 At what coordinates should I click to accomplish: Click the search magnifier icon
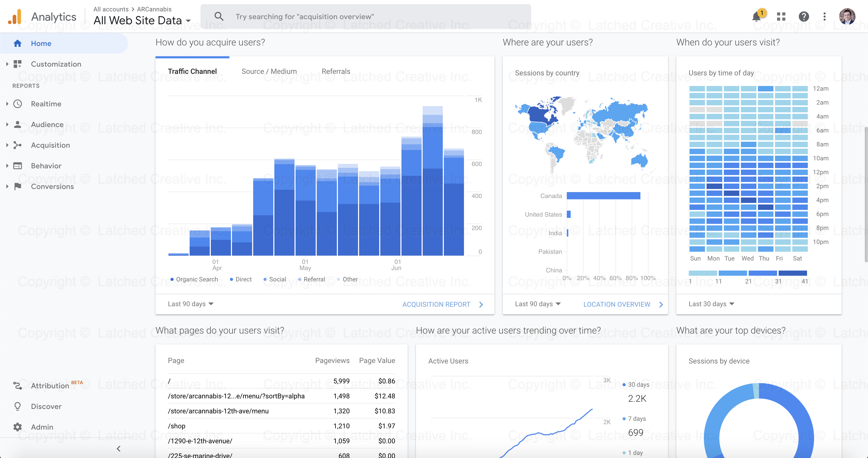219,16
